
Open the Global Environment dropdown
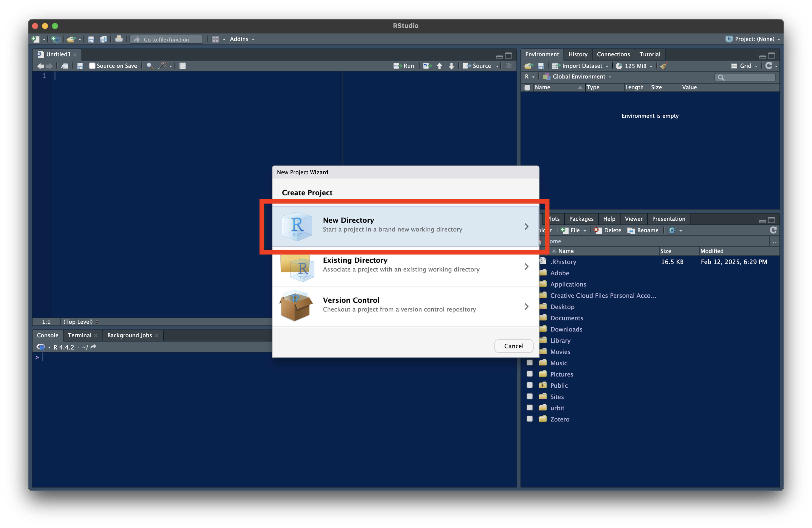(577, 77)
